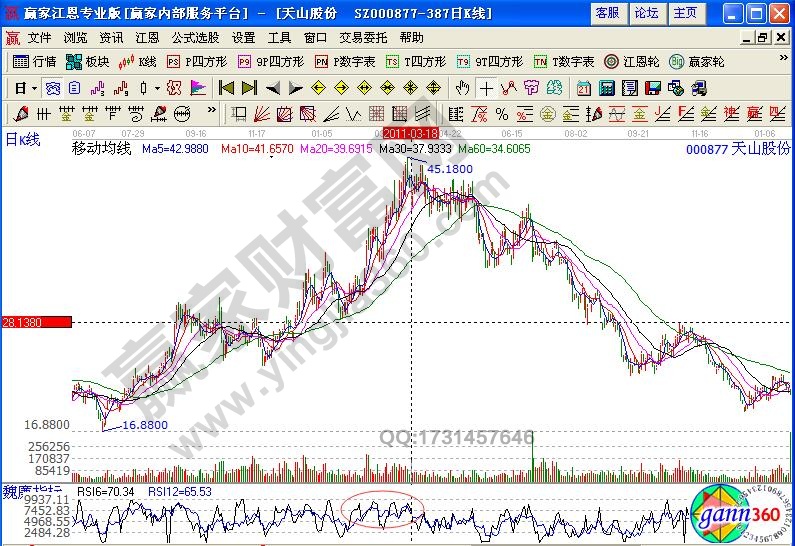795x546 pixels.
Task: Click the percent (%) drawing tool
Action: [501, 113]
